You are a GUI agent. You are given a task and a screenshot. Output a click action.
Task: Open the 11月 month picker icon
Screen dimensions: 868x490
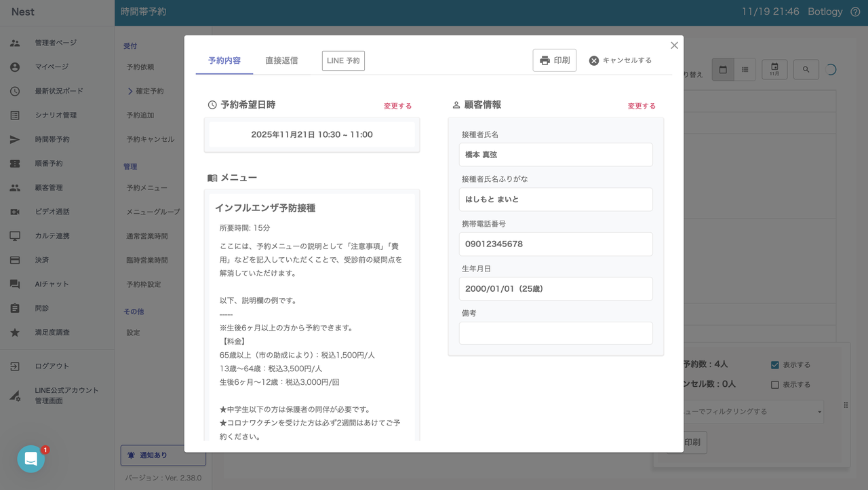(774, 69)
